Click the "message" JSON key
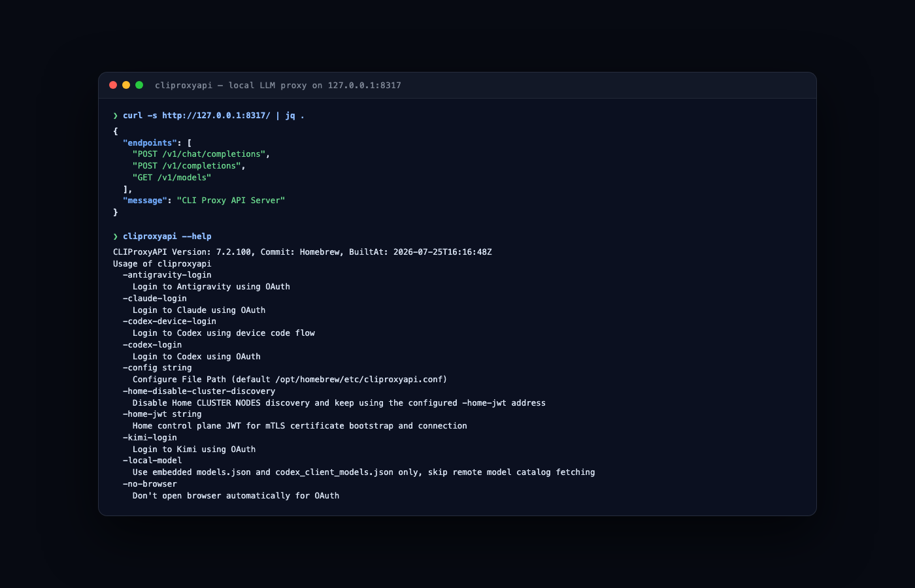 coord(145,201)
